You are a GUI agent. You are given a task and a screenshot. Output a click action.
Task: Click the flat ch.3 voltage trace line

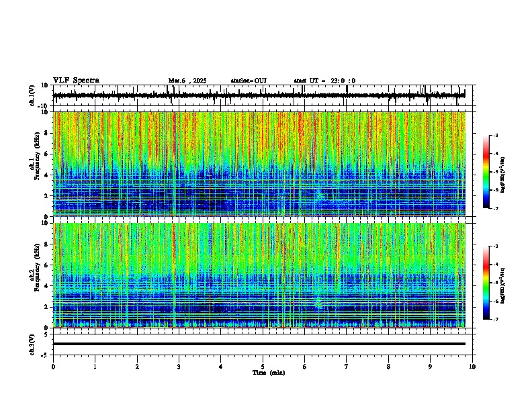coord(259,344)
